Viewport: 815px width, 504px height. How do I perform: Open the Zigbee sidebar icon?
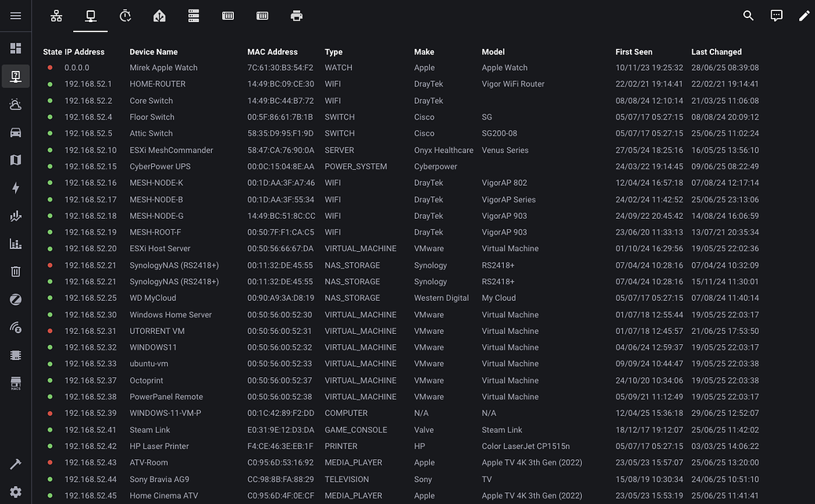pyautogui.click(x=16, y=299)
